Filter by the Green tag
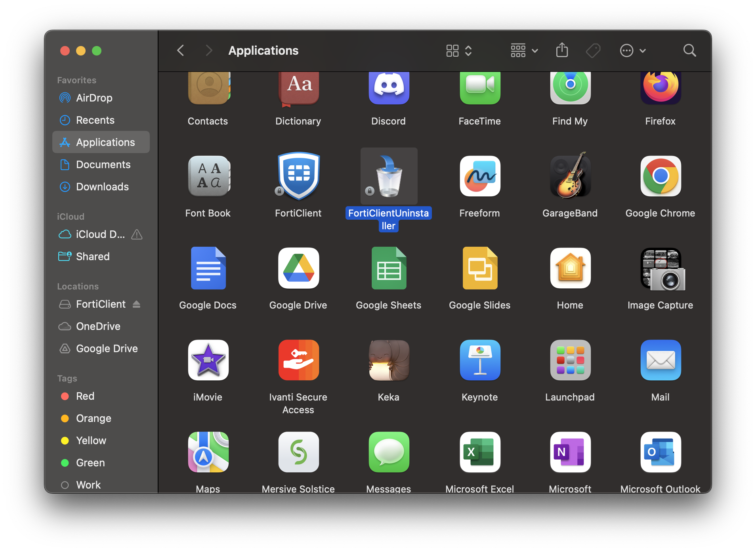Screen dimensions: 756x552 coord(101,463)
